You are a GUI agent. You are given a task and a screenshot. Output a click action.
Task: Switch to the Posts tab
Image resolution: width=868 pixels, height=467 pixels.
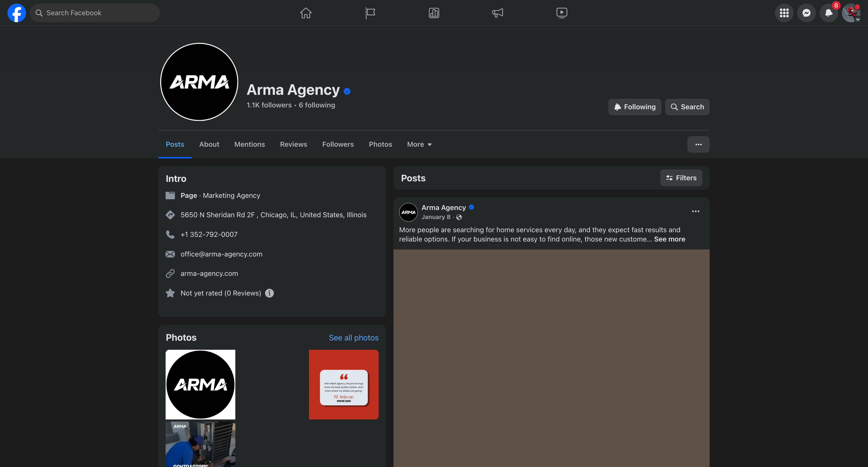click(x=175, y=144)
